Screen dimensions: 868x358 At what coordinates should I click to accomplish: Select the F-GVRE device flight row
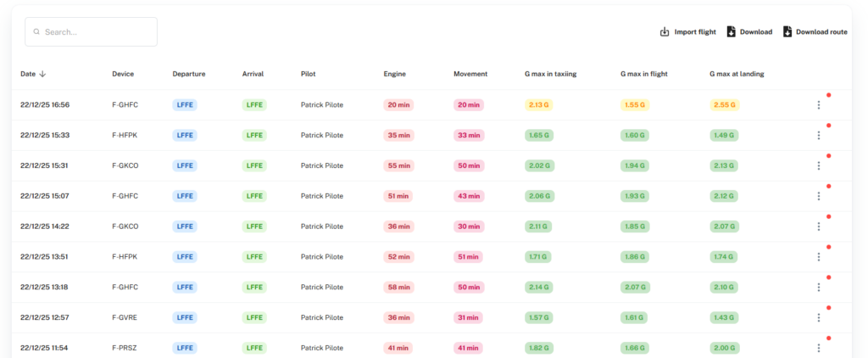coord(125,317)
